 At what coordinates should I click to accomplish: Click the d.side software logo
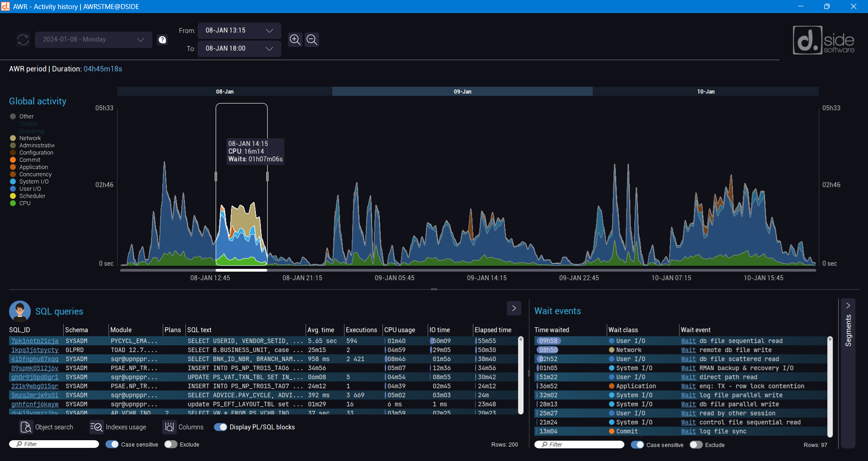824,40
